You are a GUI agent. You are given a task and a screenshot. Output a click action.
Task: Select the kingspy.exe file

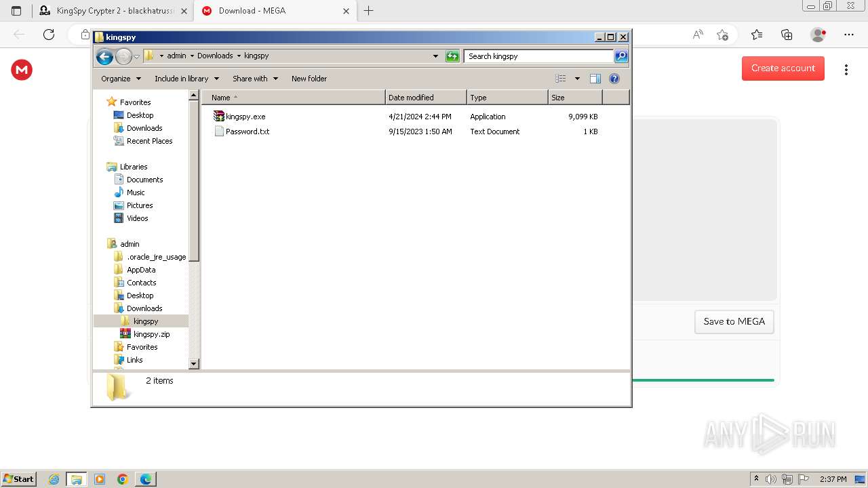tap(245, 117)
